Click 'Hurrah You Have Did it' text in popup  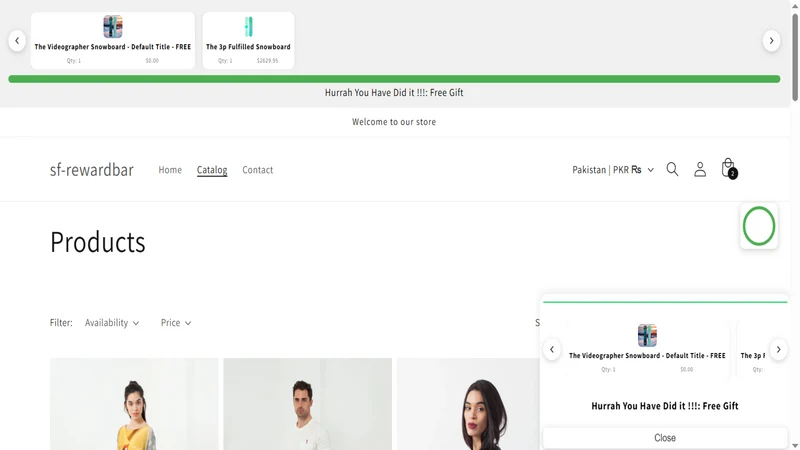click(x=665, y=406)
